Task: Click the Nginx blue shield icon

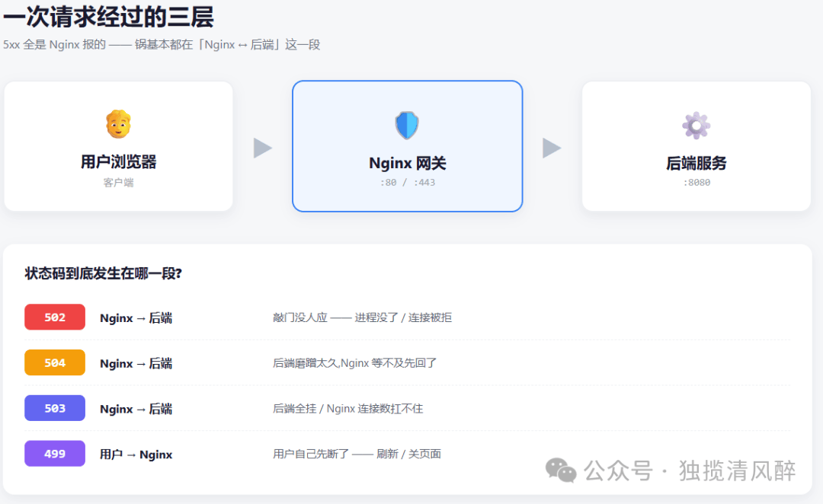Action: click(x=407, y=126)
